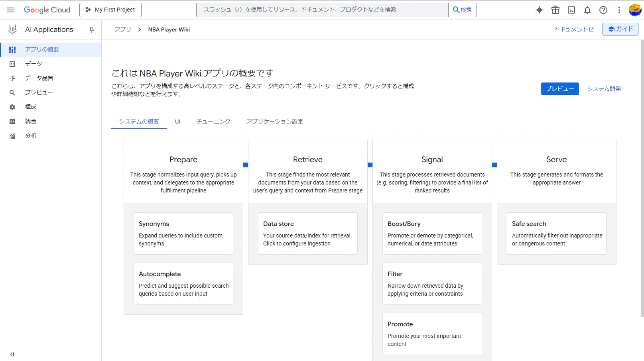Select 分析 in the sidebar
The width and height of the screenshot is (644, 361).
[x=51, y=135]
